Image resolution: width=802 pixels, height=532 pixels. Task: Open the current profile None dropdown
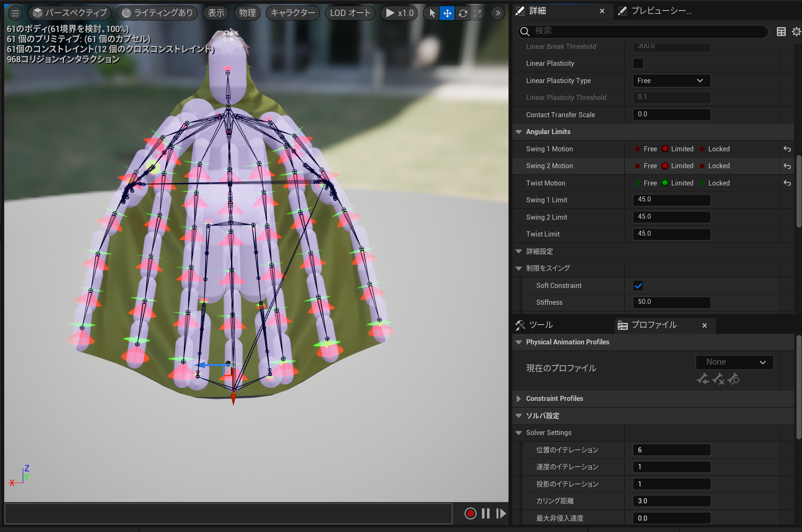click(734, 362)
